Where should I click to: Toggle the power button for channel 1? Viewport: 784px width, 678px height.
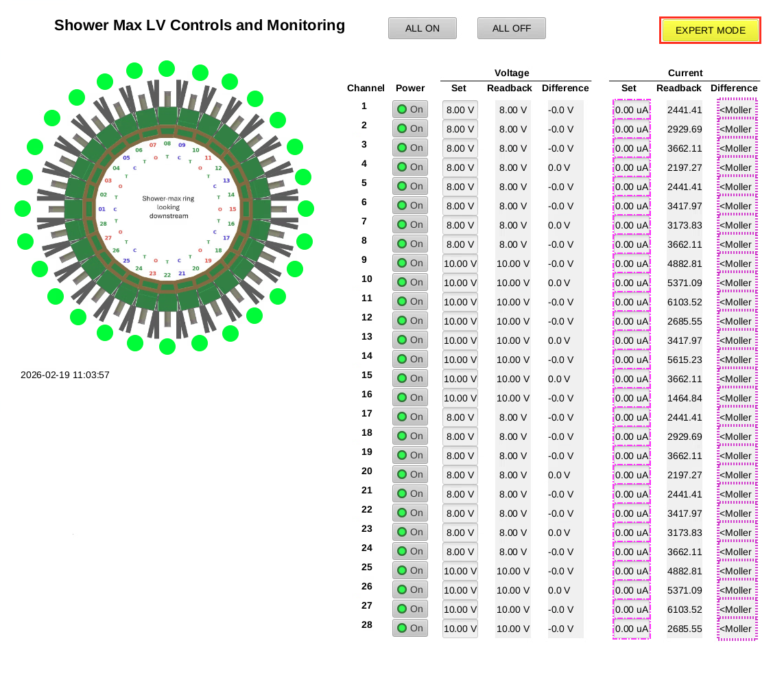410,109
